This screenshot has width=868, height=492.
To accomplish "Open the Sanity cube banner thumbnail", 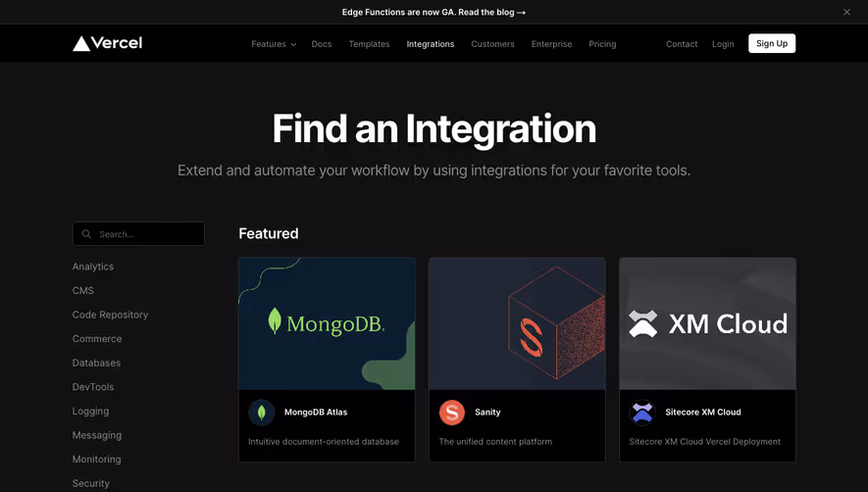I will (517, 323).
